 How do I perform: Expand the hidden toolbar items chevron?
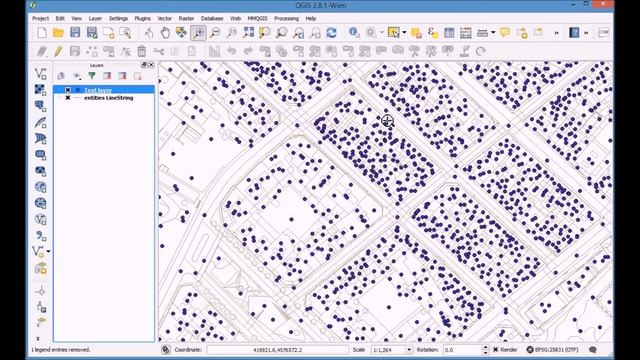tap(556, 33)
